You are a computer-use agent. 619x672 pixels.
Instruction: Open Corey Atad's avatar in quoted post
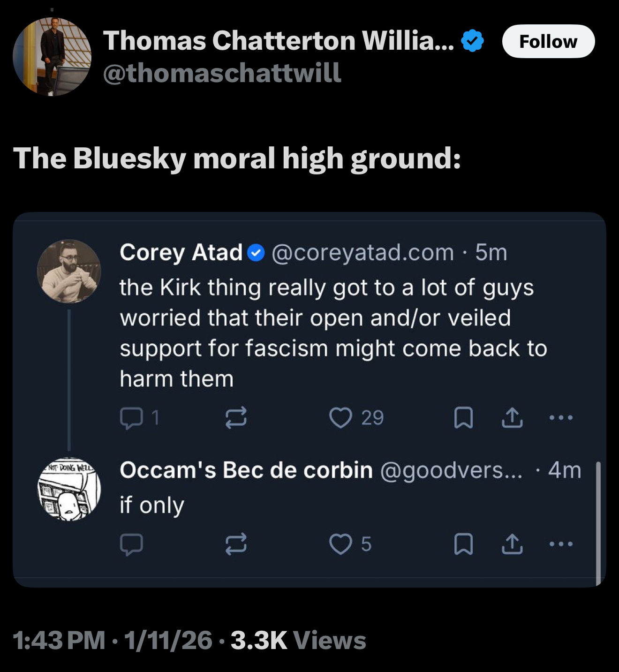click(69, 271)
